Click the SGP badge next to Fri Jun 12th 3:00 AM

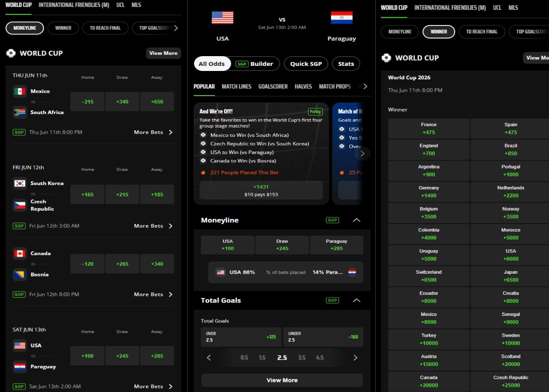point(19,226)
